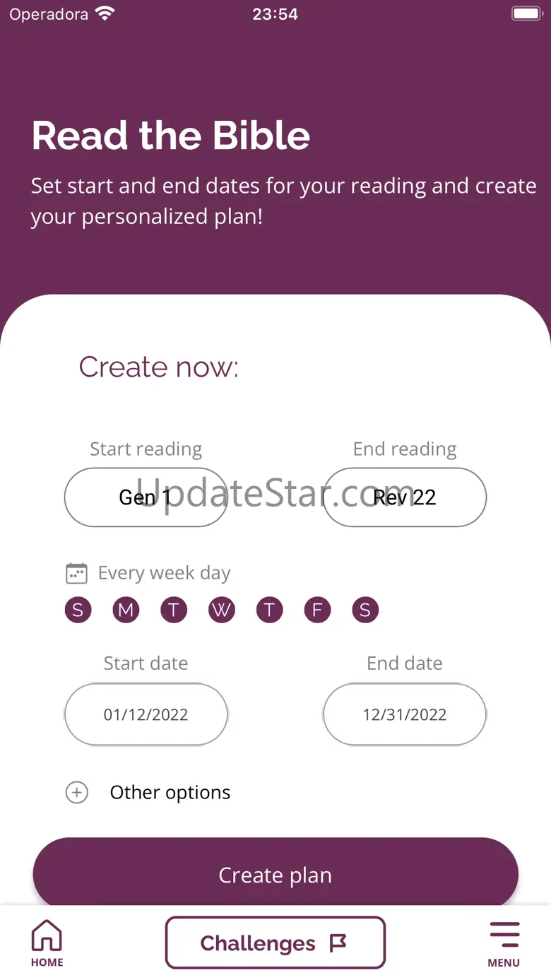Pick the start date 01/12/2022 field
This screenshot has width=551, height=980.
(146, 714)
